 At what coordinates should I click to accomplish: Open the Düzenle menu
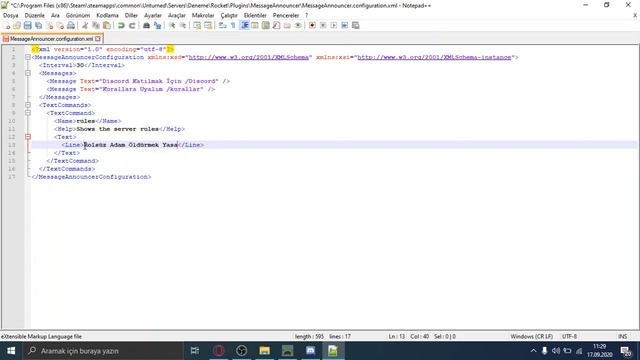[x=35, y=15]
